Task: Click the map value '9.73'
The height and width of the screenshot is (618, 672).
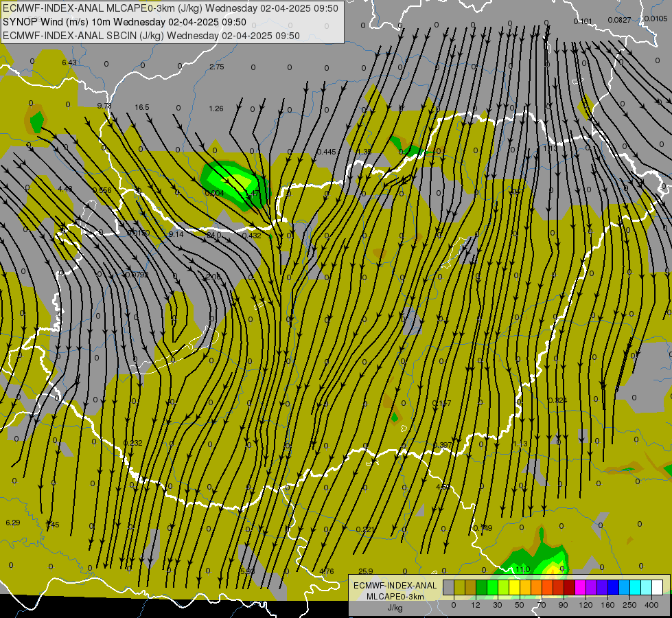Action: 104,106
